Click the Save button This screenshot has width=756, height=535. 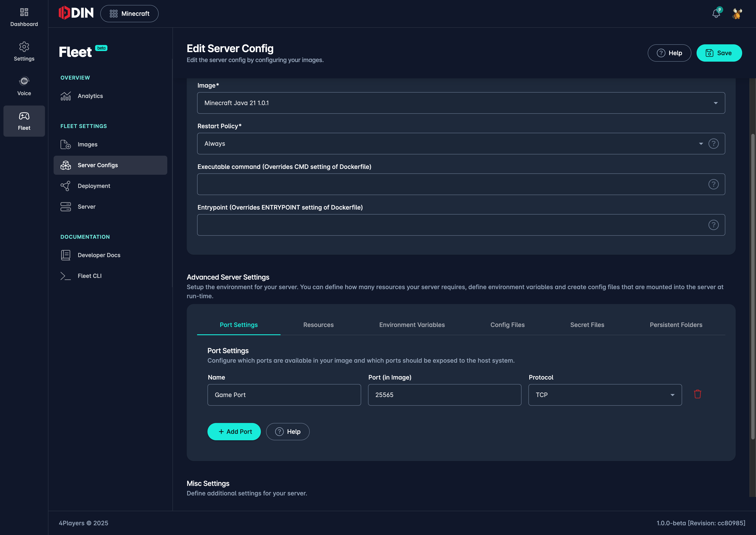point(719,53)
